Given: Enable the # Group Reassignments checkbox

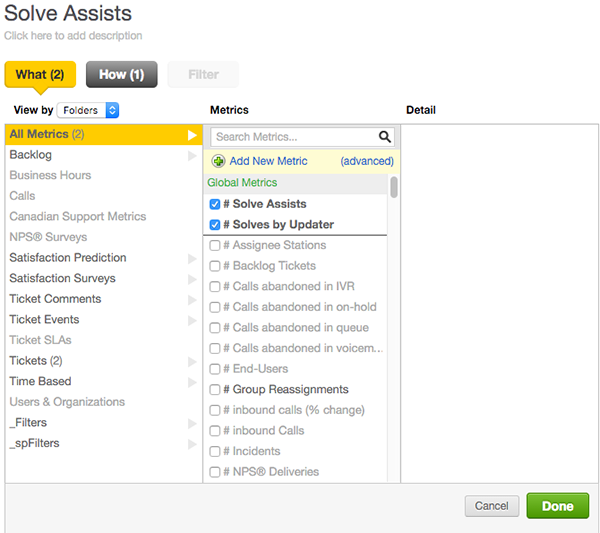Looking at the screenshot, I should pos(215,390).
